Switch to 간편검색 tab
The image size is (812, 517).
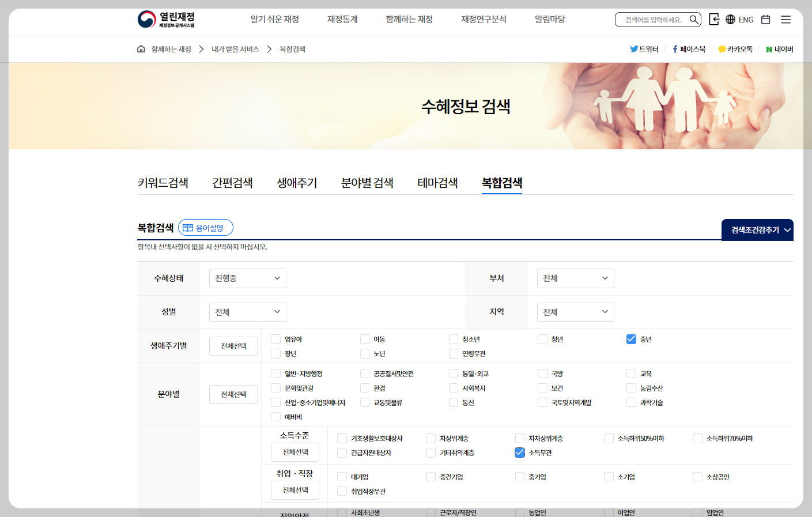tap(232, 183)
